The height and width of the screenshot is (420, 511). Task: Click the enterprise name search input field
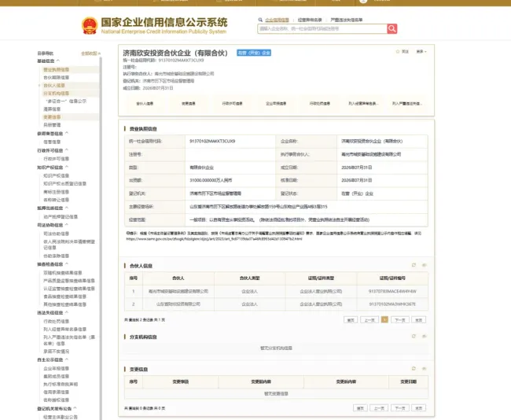(322, 28)
